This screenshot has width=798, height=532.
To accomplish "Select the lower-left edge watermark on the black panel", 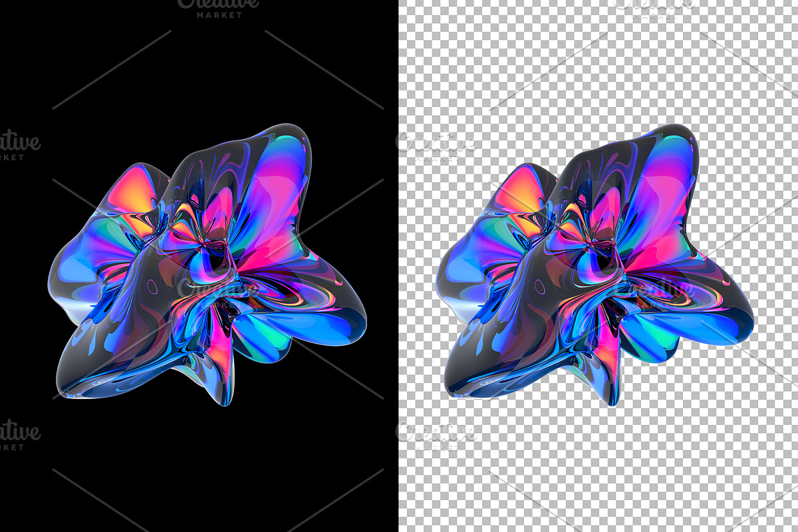I will point(20,436).
